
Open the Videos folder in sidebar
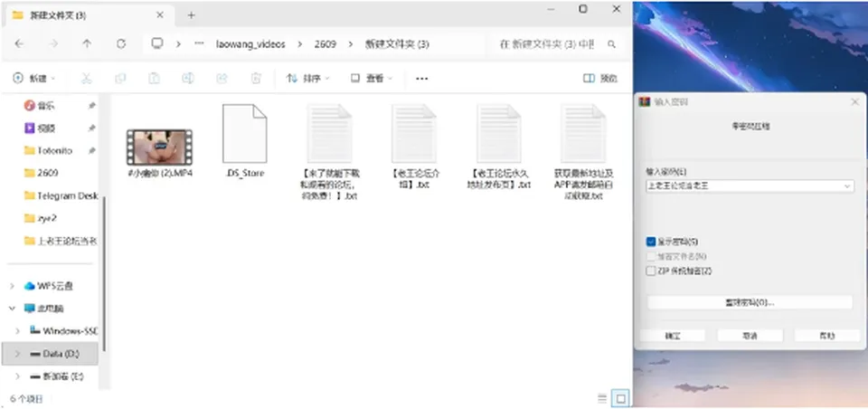pyautogui.click(x=46, y=128)
